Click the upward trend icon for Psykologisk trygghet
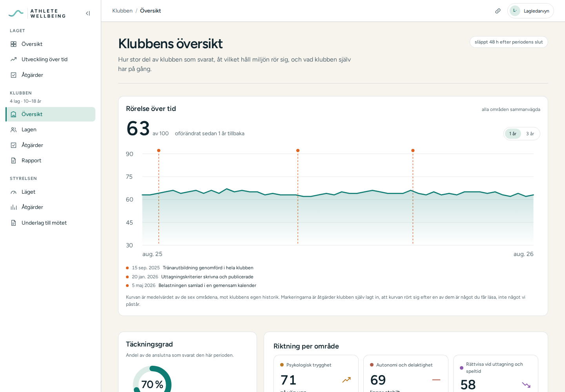This screenshot has height=392, width=565. (x=346, y=380)
